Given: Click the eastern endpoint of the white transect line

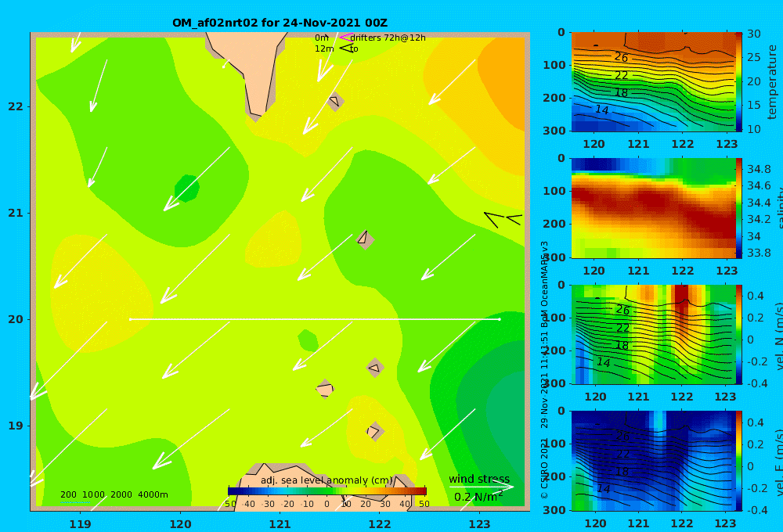Looking at the screenshot, I should (500, 319).
